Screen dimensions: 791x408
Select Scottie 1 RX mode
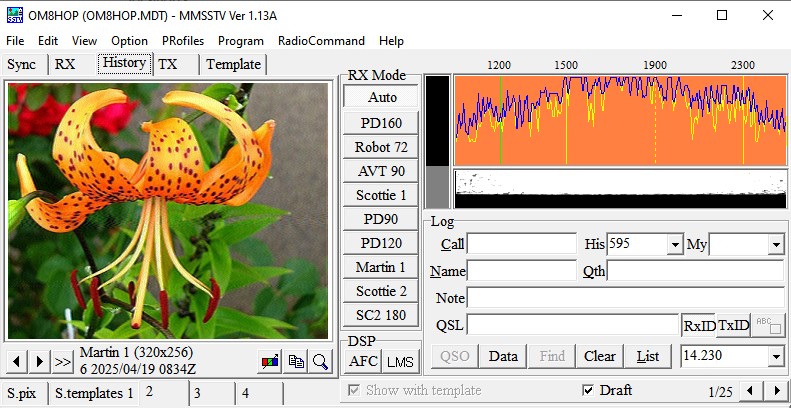click(381, 195)
